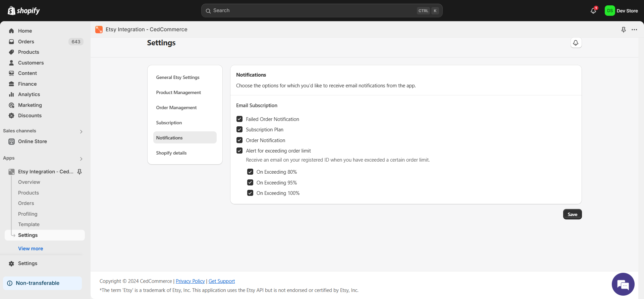Click the Analytics bar chart icon
Viewport: 644px width, 299px height.
(x=11, y=94)
